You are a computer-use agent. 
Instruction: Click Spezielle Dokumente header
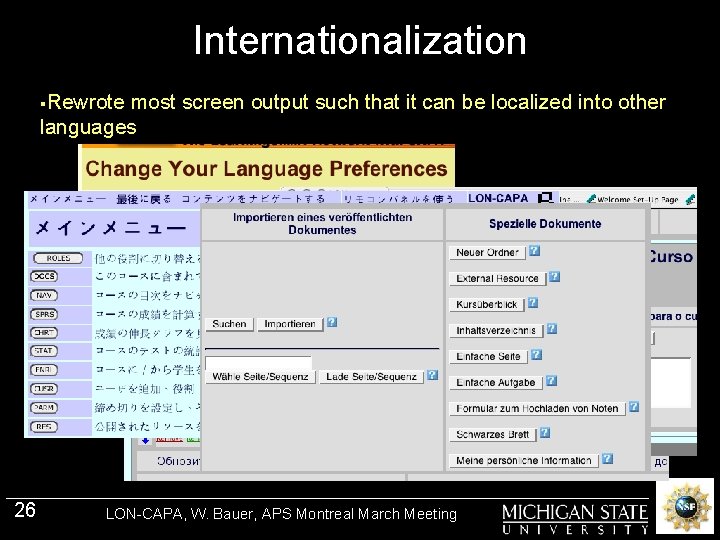[545, 224]
